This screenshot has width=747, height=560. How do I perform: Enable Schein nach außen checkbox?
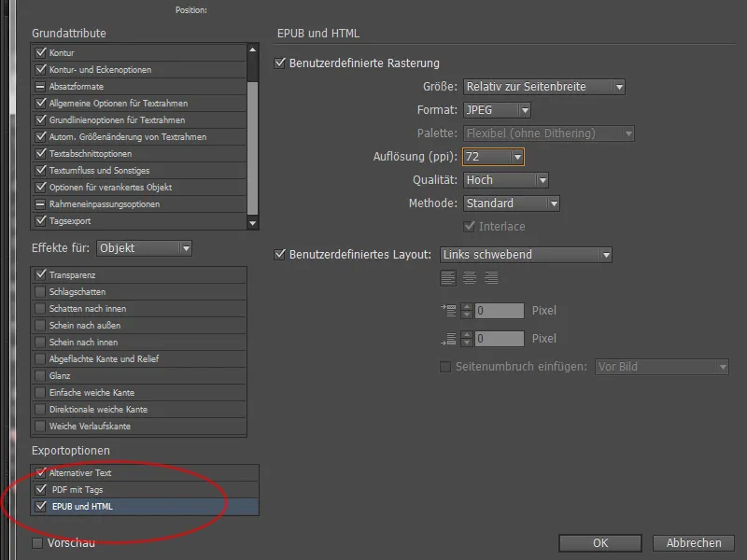click(x=40, y=325)
